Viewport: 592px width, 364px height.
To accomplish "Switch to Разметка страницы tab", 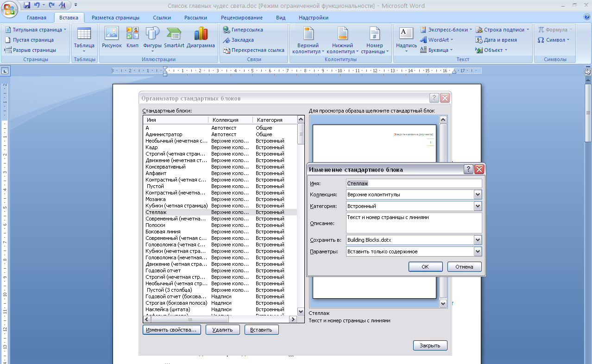I will [115, 18].
